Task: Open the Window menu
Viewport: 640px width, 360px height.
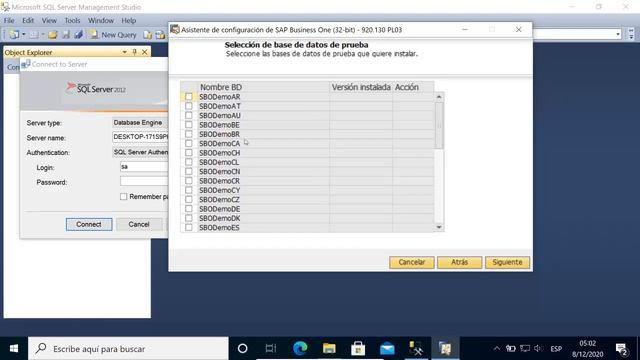Action: [101, 20]
